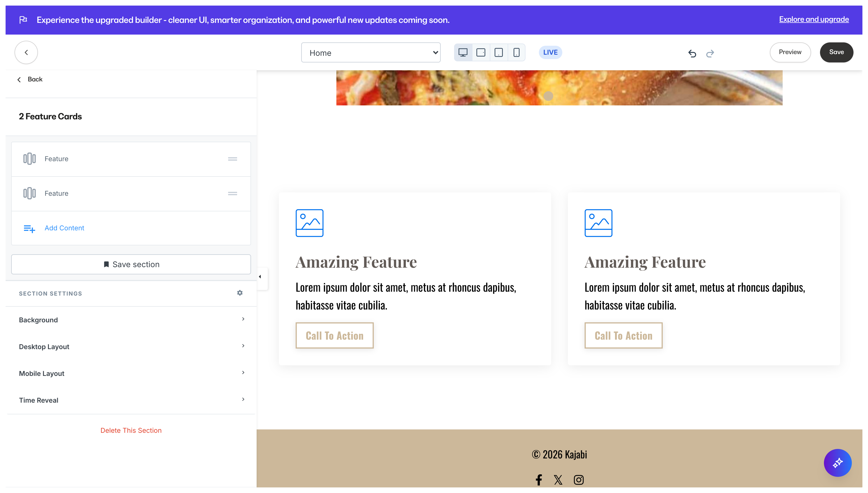Open the Home page dropdown
This screenshot has height=493, width=868.
[x=370, y=52]
